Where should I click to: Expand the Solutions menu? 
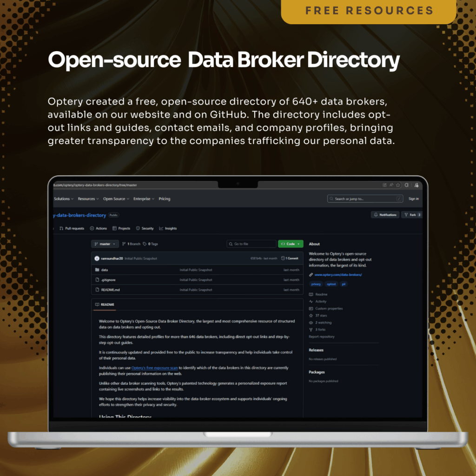(64, 199)
